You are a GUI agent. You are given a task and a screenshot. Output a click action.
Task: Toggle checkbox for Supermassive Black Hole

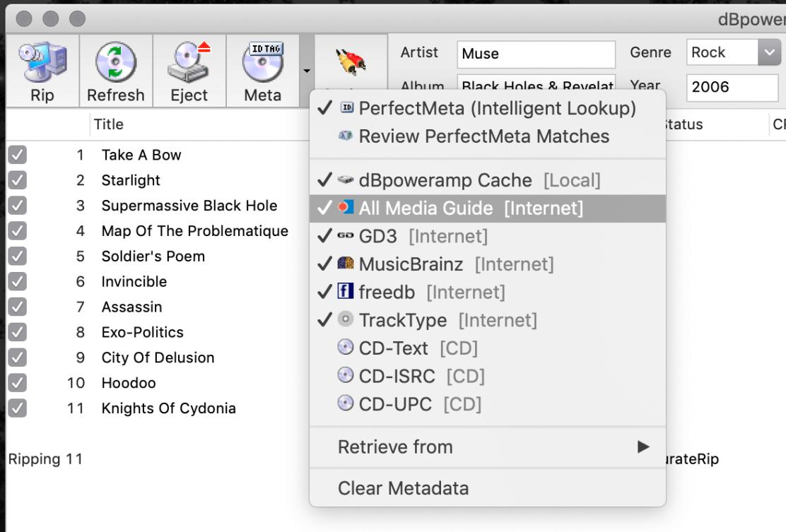coord(17,206)
